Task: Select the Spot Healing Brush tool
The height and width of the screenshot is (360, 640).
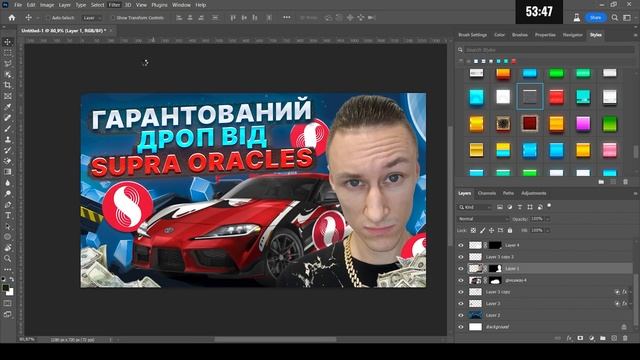Action: [x=8, y=118]
